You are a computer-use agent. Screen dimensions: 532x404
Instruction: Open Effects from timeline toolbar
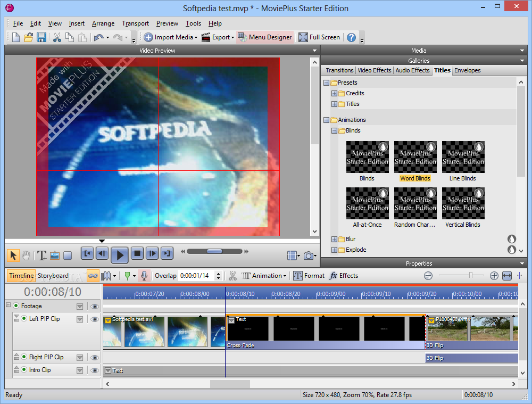(344, 276)
